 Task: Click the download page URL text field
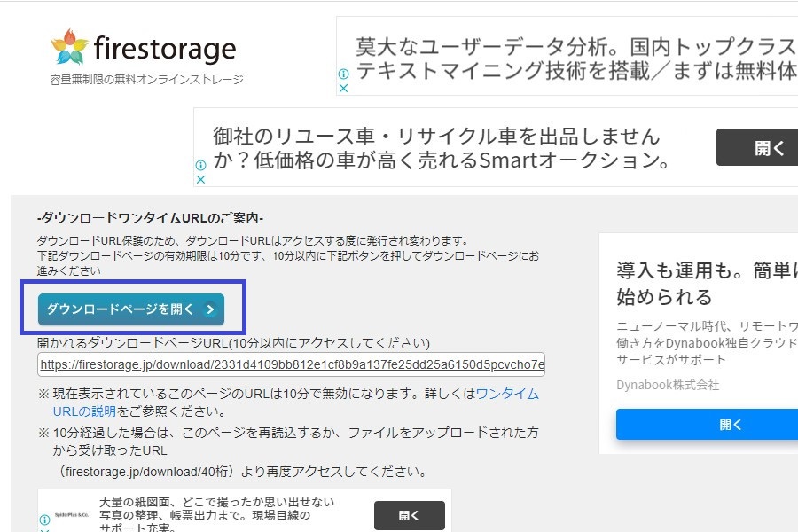pos(291,364)
